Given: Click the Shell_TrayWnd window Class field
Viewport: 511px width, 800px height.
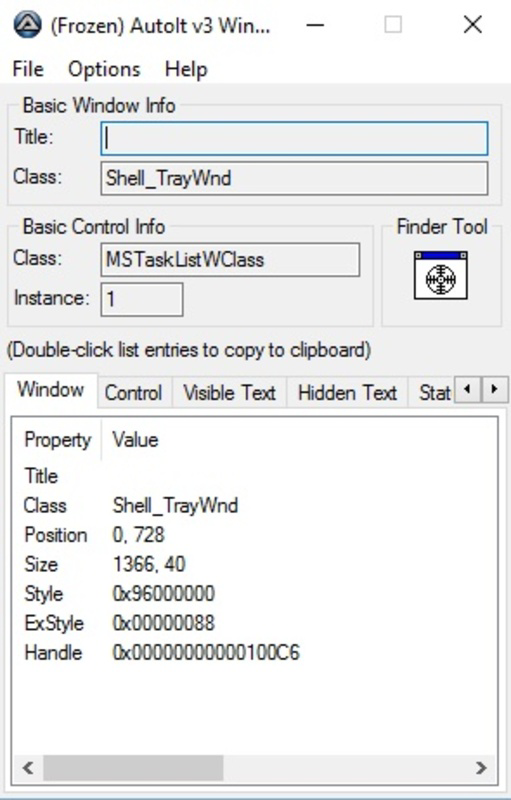Looking at the screenshot, I should tap(294, 179).
